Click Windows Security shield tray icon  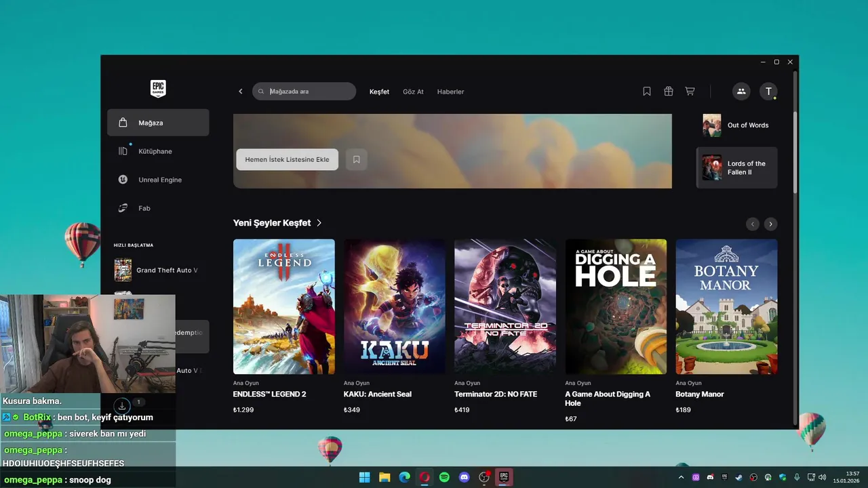point(783,477)
